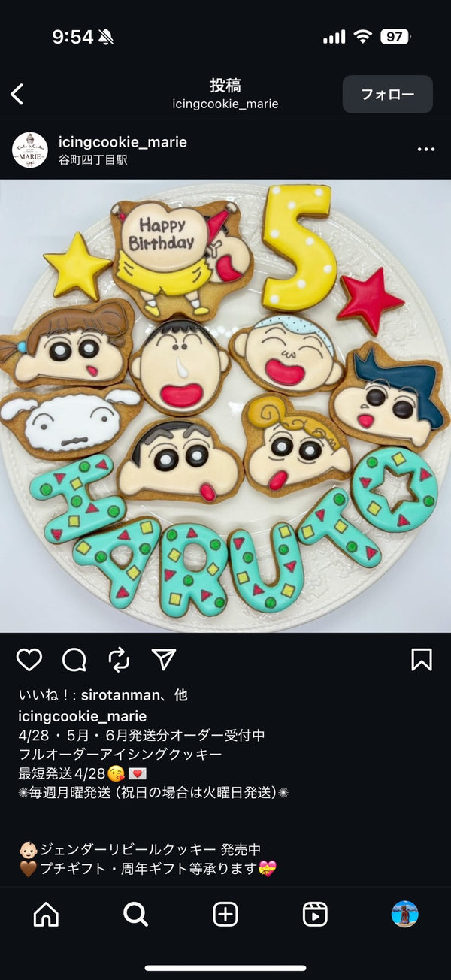Like the post with heart icon

[29, 660]
